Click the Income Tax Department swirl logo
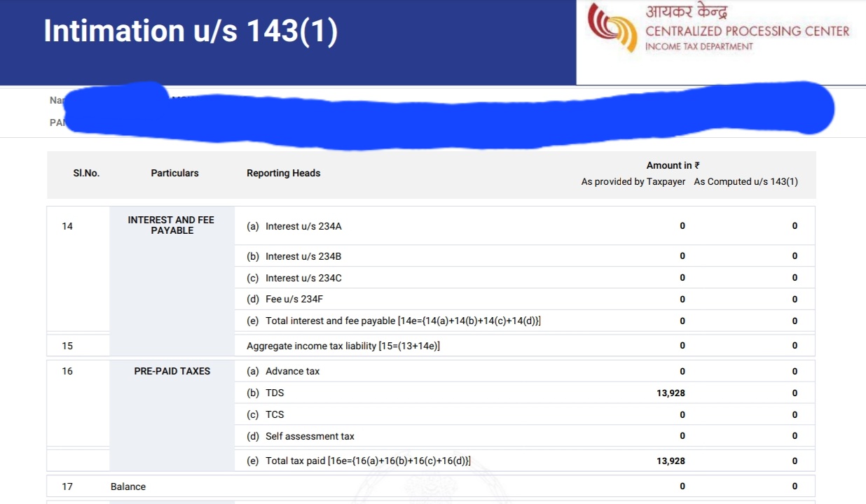The width and height of the screenshot is (866, 504). (x=612, y=28)
